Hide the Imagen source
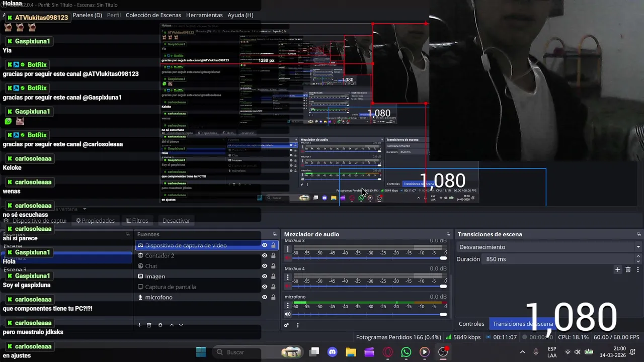 265,277
